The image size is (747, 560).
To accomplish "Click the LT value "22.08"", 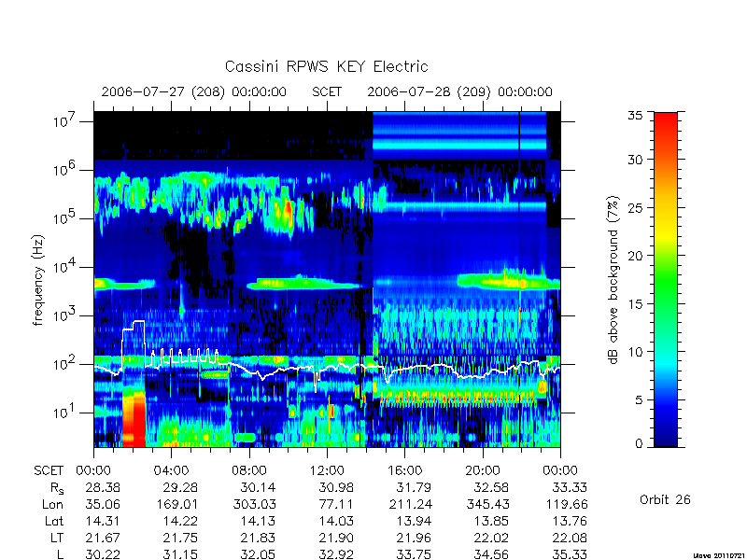I will 570,539.
